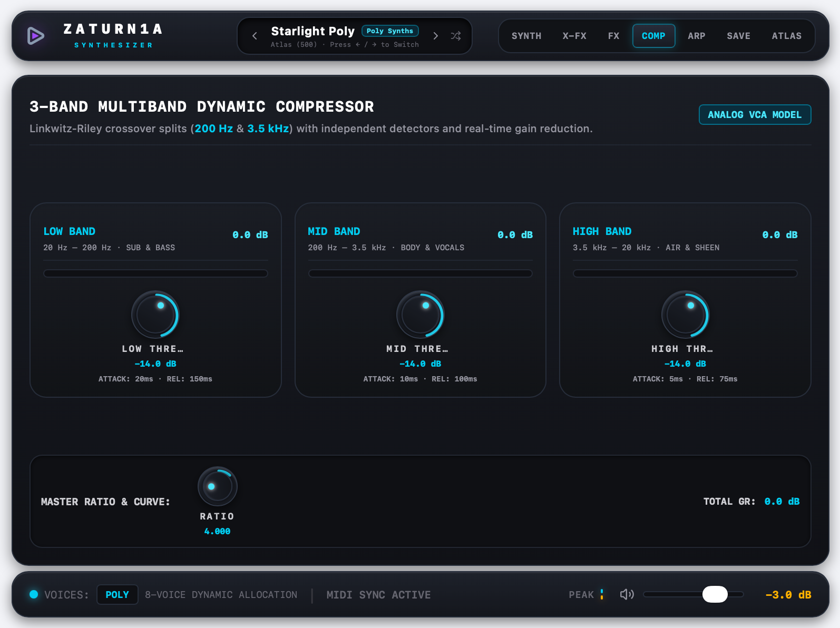Click the Low Threshold knob
Screen dimensions: 840x628
tap(155, 315)
